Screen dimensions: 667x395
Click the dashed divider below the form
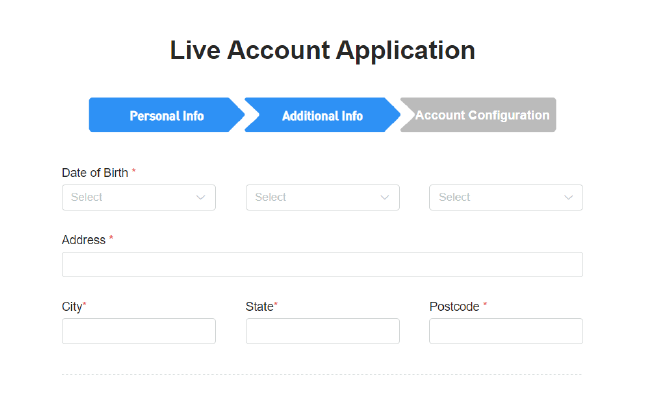[x=322, y=375]
